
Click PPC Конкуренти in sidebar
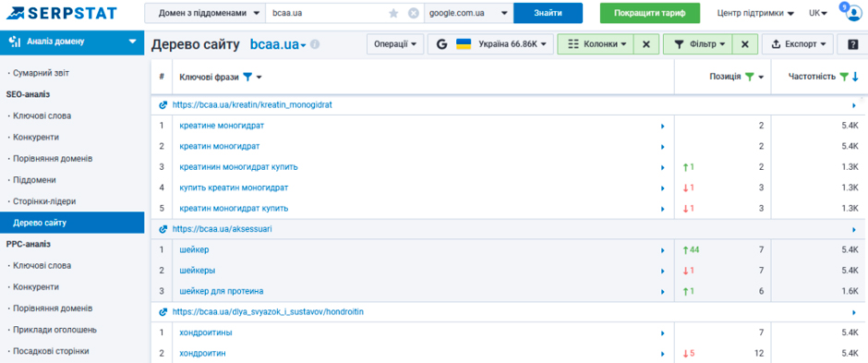pyautogui.click(x=36, y=287)
